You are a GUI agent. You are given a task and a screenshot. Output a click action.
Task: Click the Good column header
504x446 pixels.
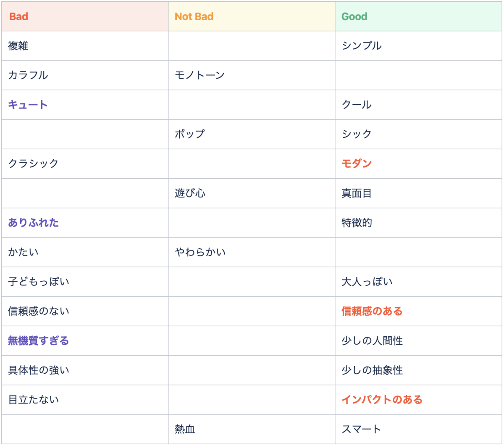click(x=418, y=16)
